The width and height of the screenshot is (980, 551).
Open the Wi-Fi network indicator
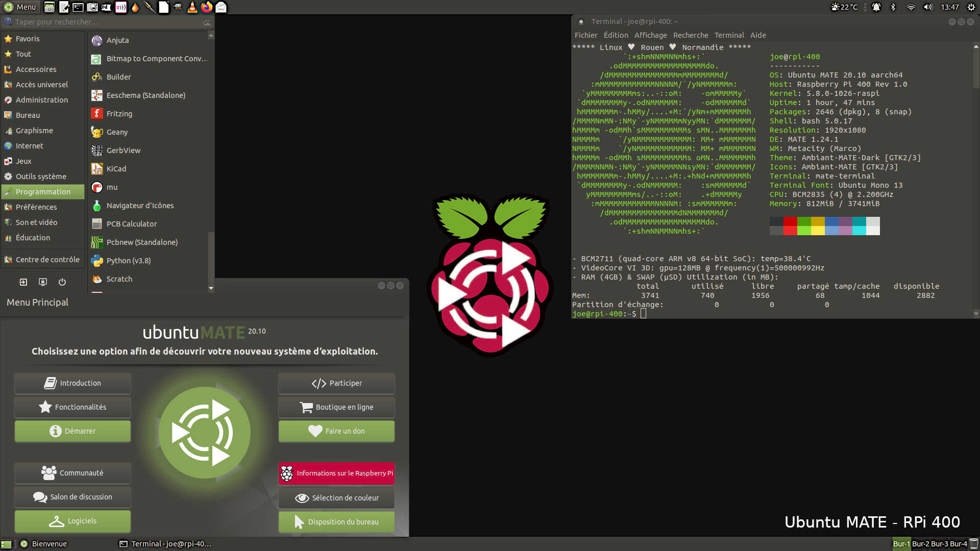pyautogui.click(x=911, y=7)
